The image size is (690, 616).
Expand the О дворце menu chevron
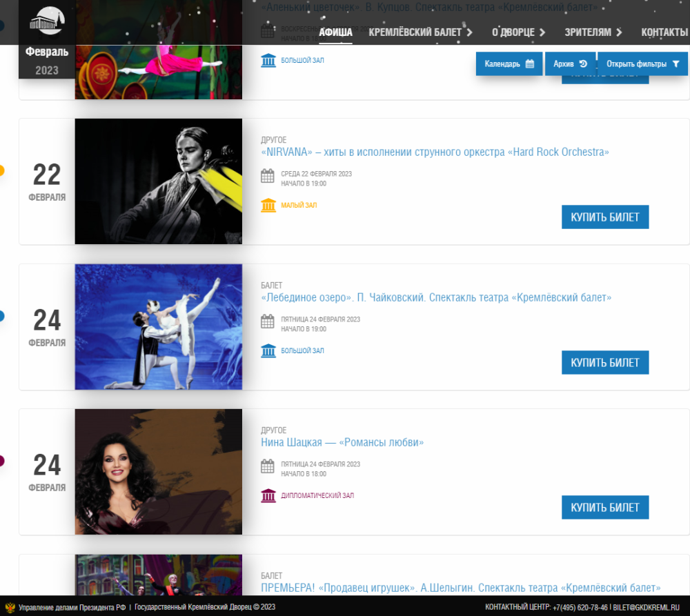click(542, 32)
